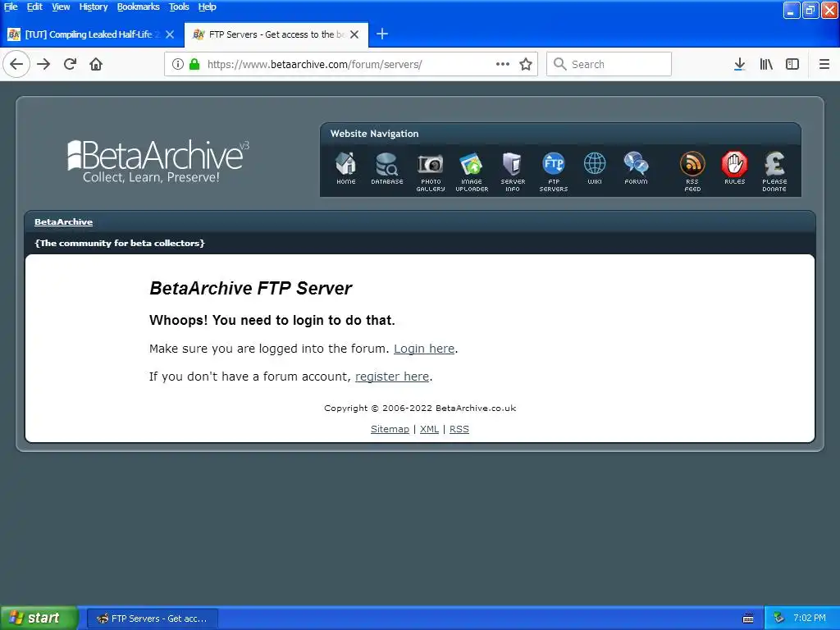Open the Bookmarks menu

pos(138,7)
